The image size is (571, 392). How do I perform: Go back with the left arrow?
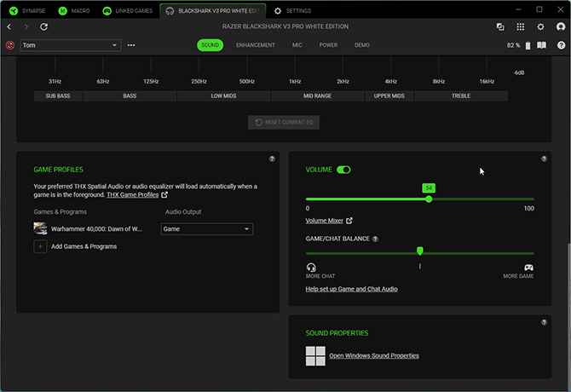[9, 26]
